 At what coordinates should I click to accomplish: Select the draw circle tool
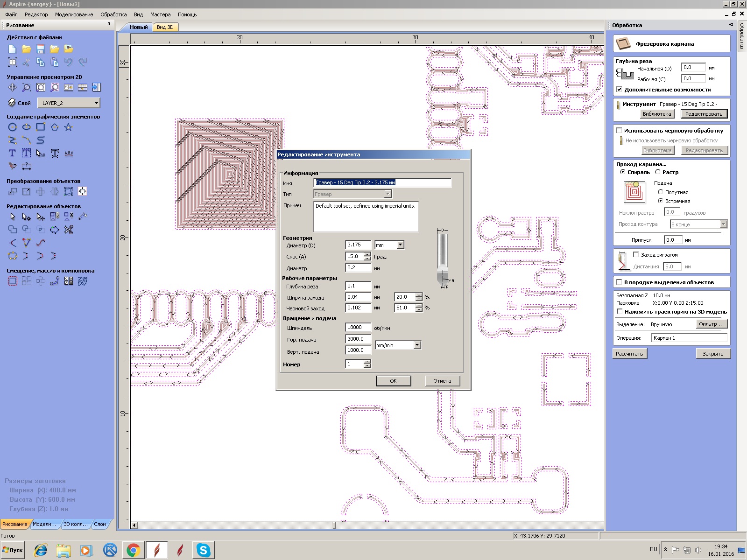click(13, 127)
